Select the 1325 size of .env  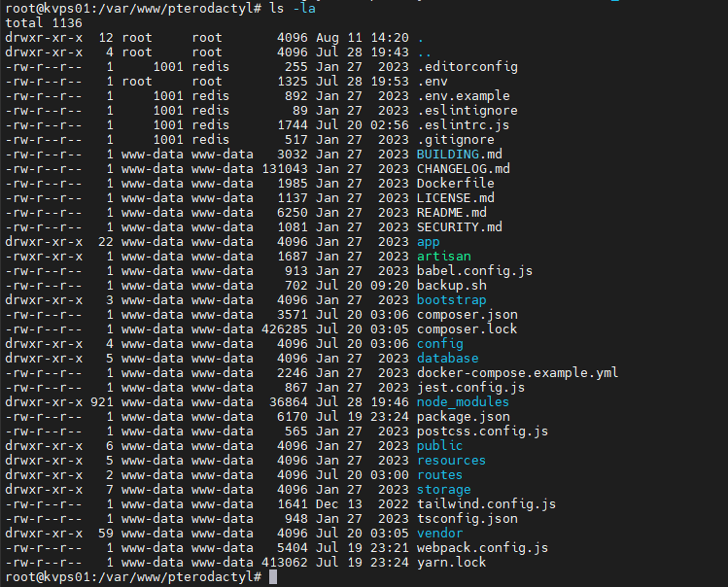pos(293,82)
